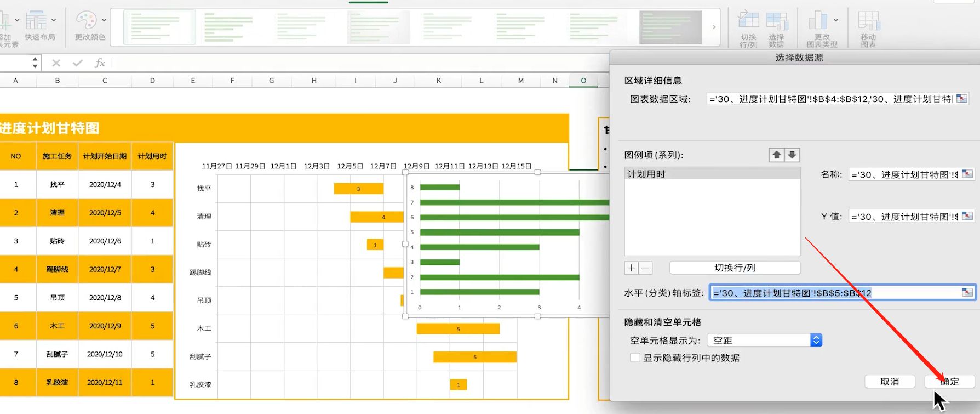Open the 空单元格显示为 dropdown
The height and width of the screenshot is (414, 980).
pyautogui.click(x=764, y=341)
